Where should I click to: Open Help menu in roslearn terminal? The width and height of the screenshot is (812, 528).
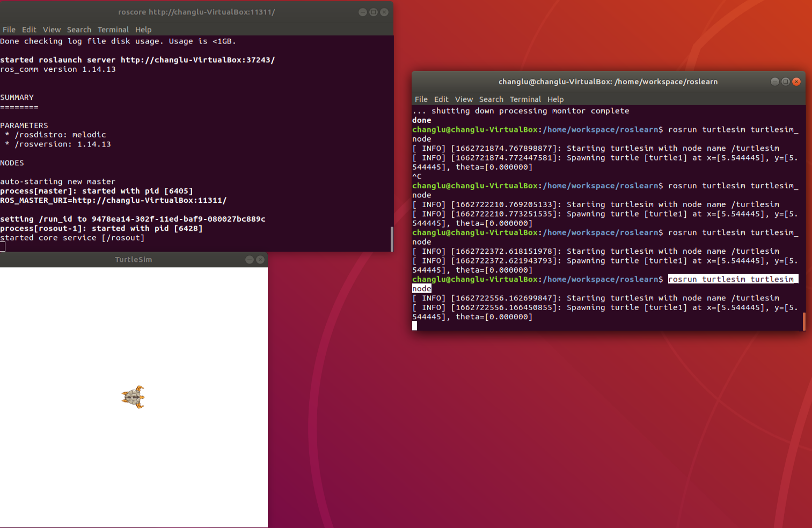[x=555, y=99]
